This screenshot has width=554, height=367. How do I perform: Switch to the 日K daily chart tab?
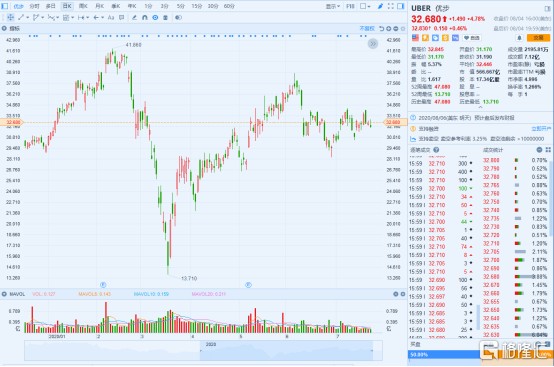coord(67,6)
